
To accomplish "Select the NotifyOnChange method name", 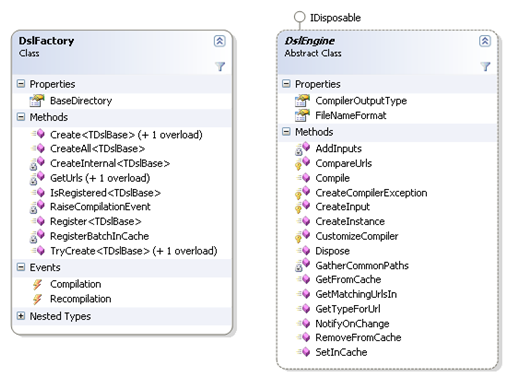I will pos(352,323).
